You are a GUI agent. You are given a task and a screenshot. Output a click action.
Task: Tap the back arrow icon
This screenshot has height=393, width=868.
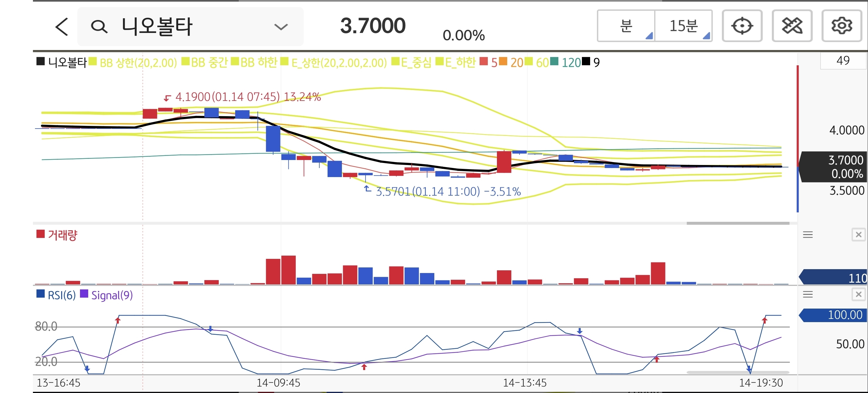pyautogui.click(x=62, y=27)
